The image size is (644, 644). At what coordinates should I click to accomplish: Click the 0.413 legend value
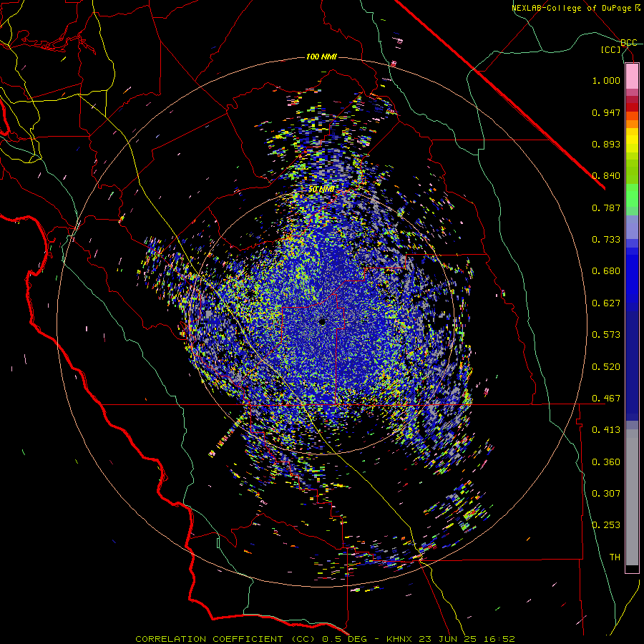(606, 430)
